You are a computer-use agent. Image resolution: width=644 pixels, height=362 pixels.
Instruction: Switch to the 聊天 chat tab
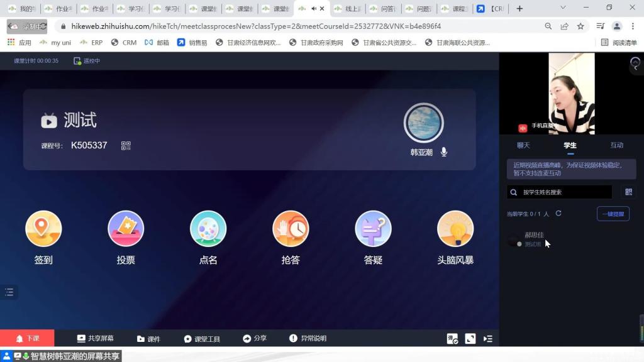pyautogui.click(x=523, y=145)
